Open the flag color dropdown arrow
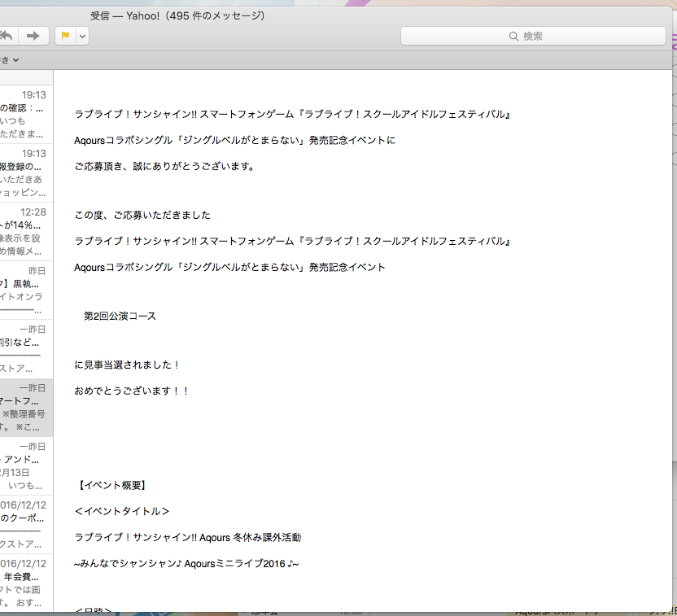The image size is (677, 616). click(83, 36)
